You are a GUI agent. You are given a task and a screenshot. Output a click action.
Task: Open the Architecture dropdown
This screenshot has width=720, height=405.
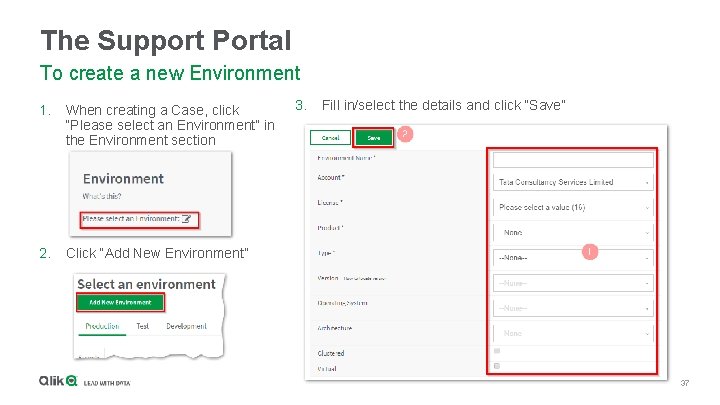pos(573,333)
